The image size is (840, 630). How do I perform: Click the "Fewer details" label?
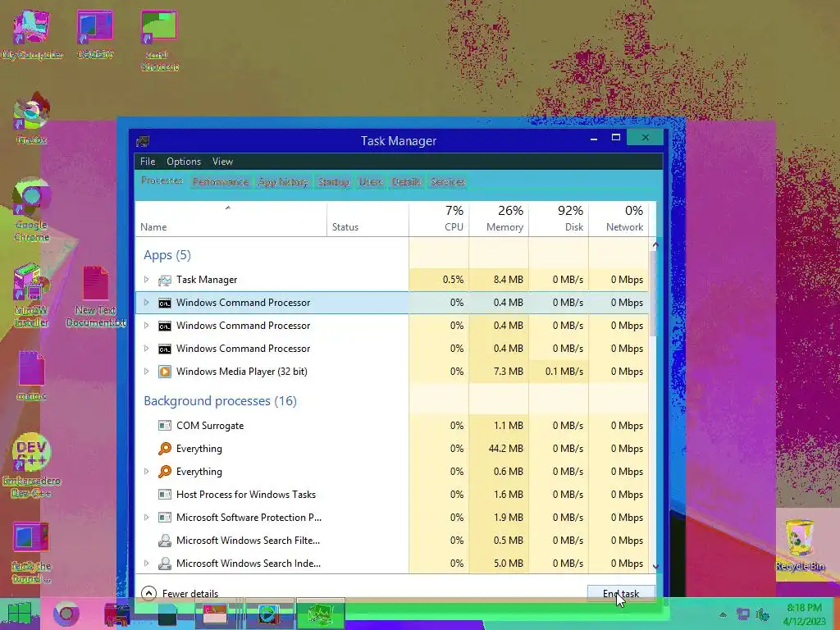coord(190,594)
